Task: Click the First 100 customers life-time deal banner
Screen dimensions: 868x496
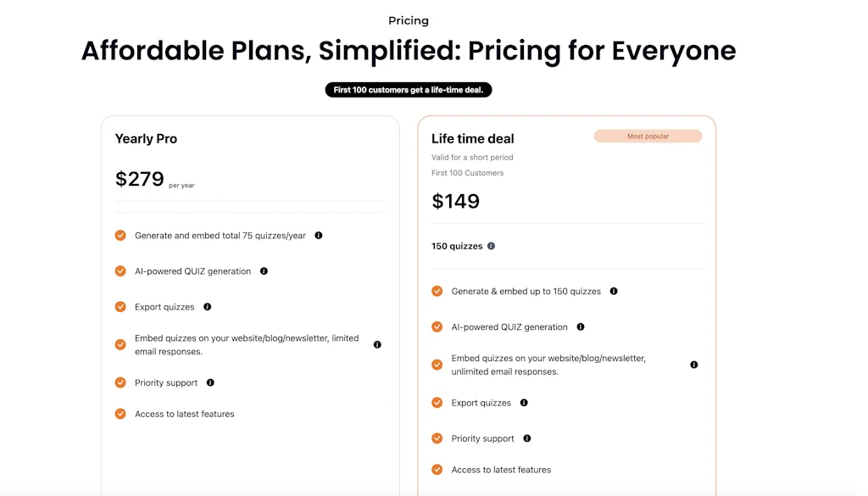Action: 409,90
